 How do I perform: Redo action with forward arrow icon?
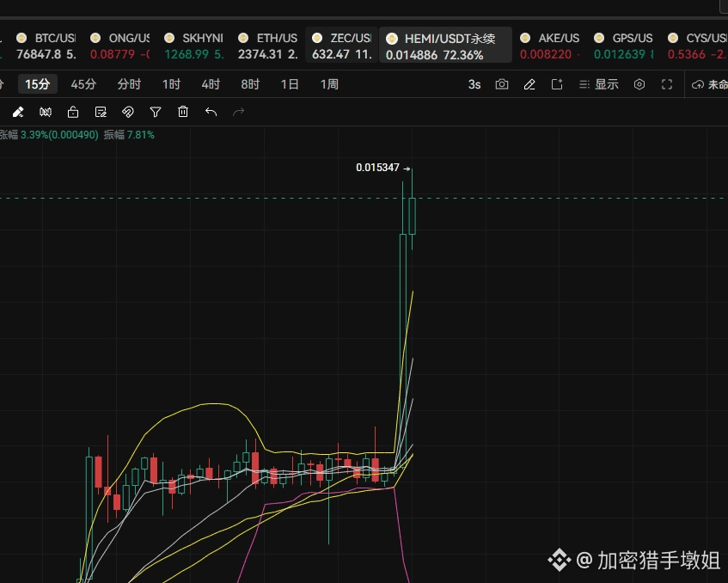[x=238, y=112]
